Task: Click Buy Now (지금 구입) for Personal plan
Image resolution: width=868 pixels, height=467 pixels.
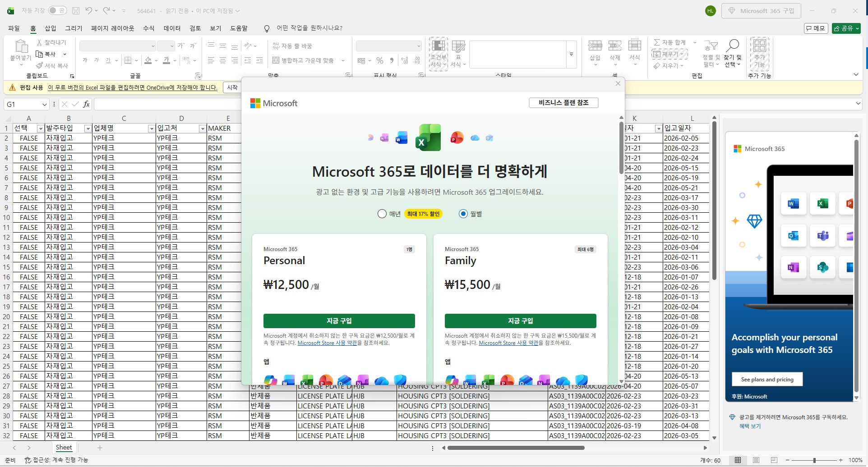Action: click(x=339, y=321)
